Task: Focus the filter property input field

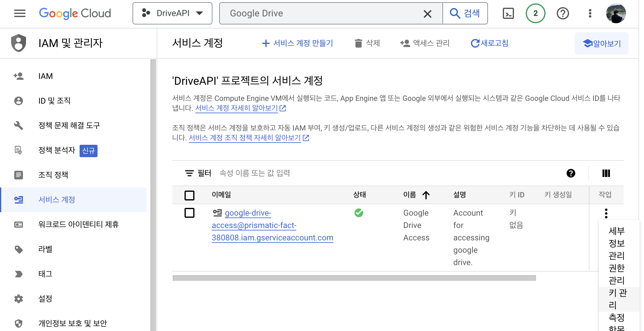Action: click(387, 173)
